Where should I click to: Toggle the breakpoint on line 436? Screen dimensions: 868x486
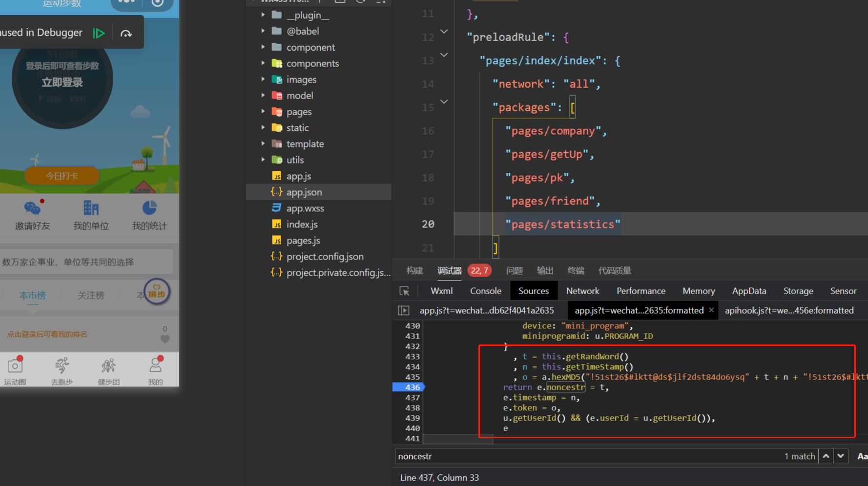[x=412, y=387]
